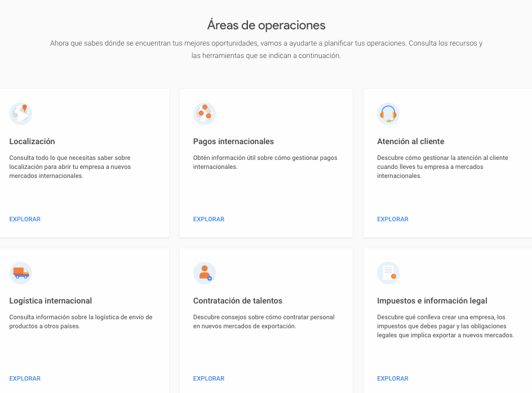Viewport: 532px width, 393px height.
Task: Click the Localización map pin icon
Action: 21,113
